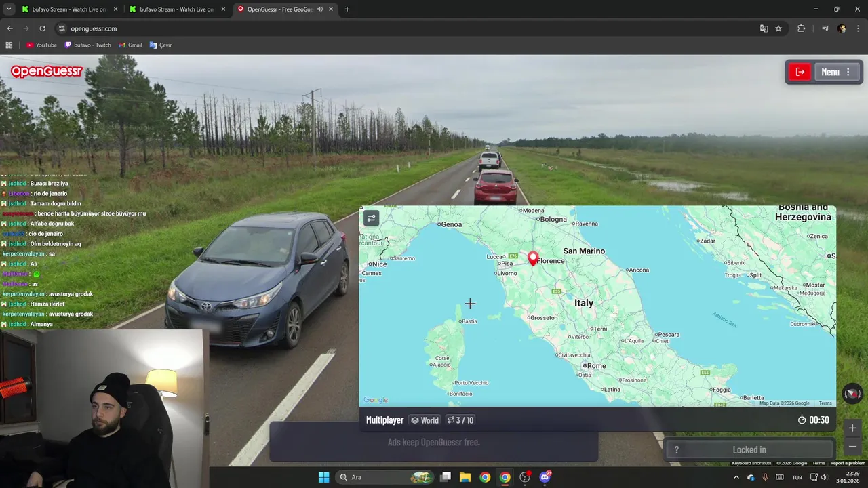The height and width of the screenshot is (488, 868).
Task: Click the Street View compass icon
Action: pyautogui.click(x=852, y=393)
